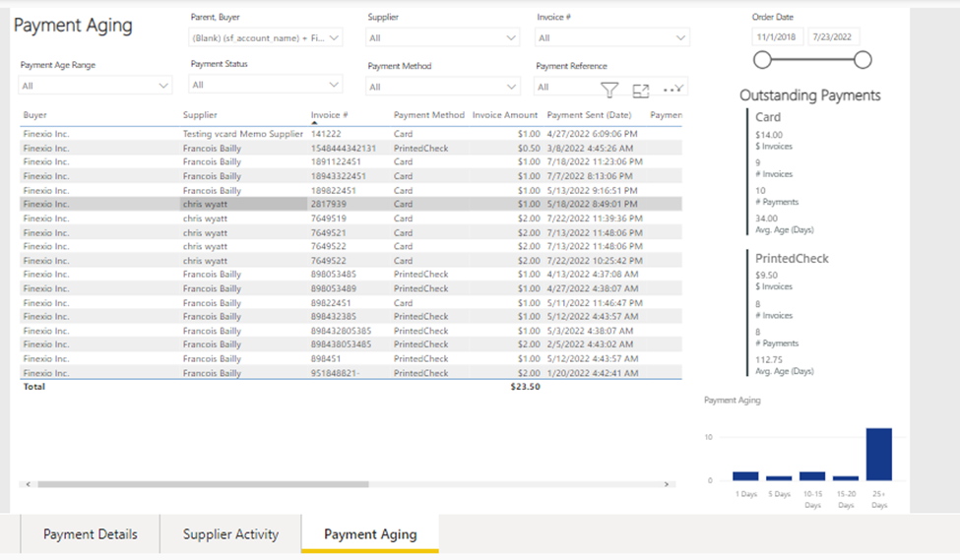Click the filter funnel icon above the table
Viewport: 960px width, 560px height.
pos(609,91)
